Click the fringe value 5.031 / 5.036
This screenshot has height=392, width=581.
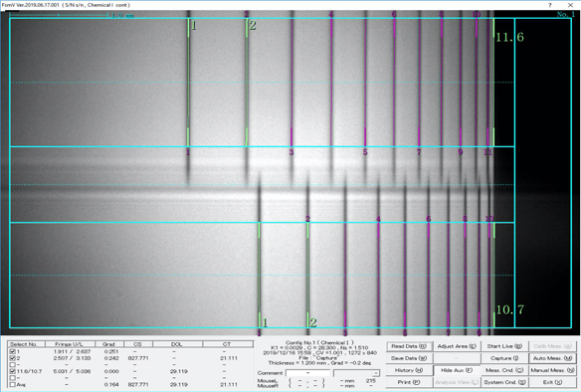pos(72,371)
